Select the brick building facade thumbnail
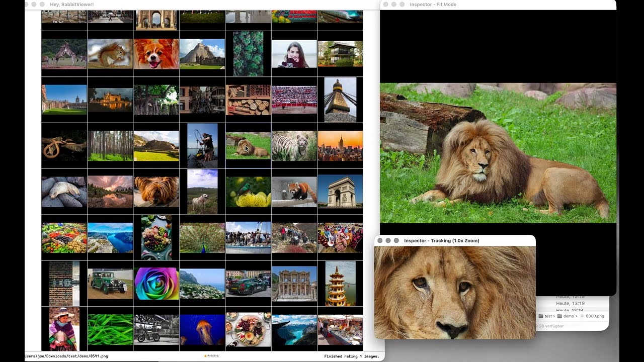Viewport: 644px width, 362px height. point(64,284)
